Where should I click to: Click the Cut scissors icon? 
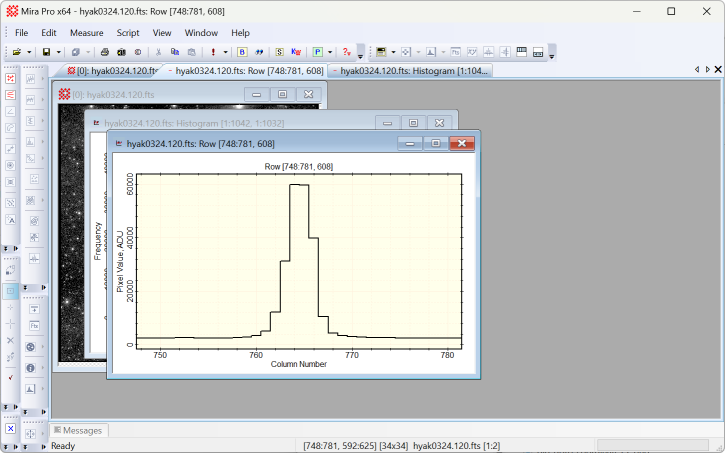(x=158, y=52)
